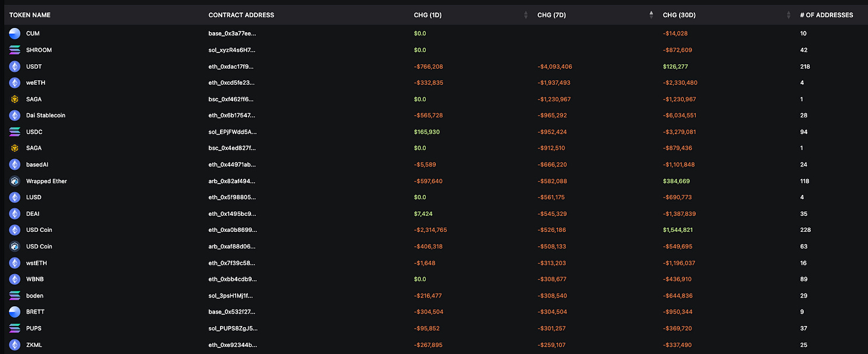The width and height of the screenshot is (868, 354).
Task: Click 7D change value -$4,093,406
Action: coord(554,67)
